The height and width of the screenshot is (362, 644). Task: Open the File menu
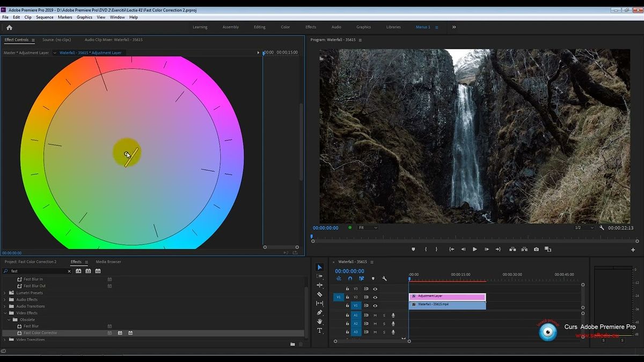[x=5, y=17]
